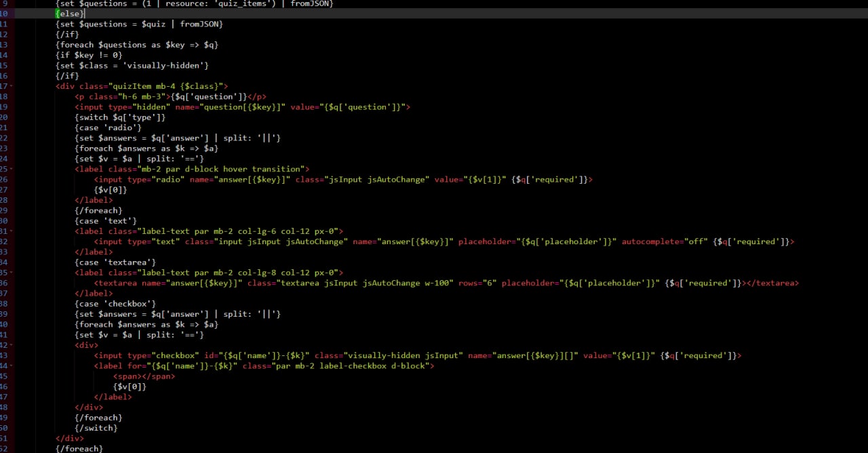The image size is (868, 453).
Task: Click the {/foreach} on the last visible line
Action: point(79,448)
